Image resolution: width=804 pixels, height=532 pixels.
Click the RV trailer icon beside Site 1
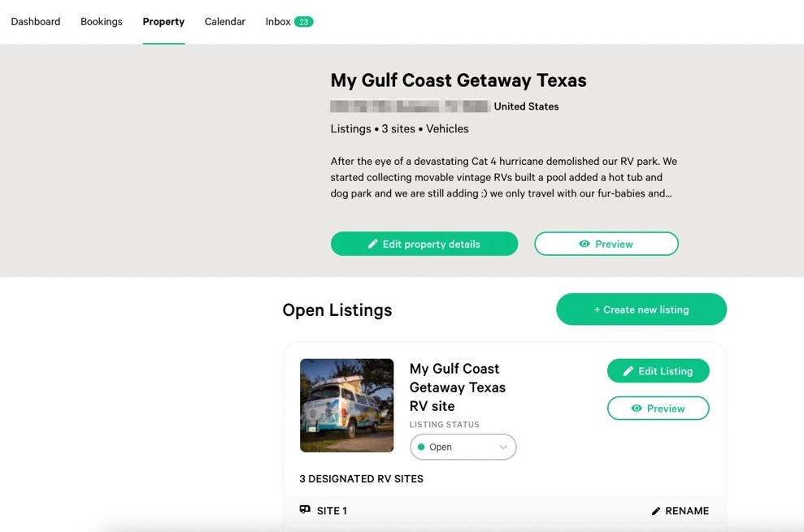[305, 509]
